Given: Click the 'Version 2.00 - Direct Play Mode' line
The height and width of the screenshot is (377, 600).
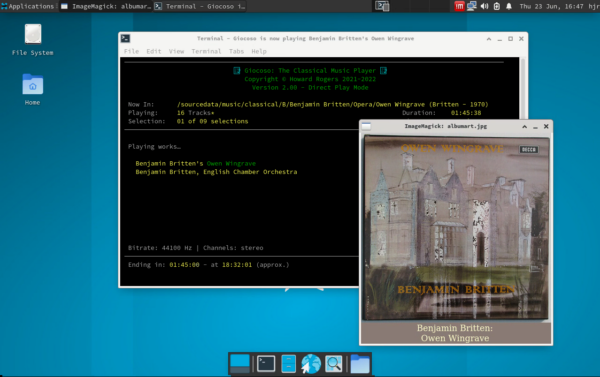Looking at the screenshot, I should [x=310, y=88].
